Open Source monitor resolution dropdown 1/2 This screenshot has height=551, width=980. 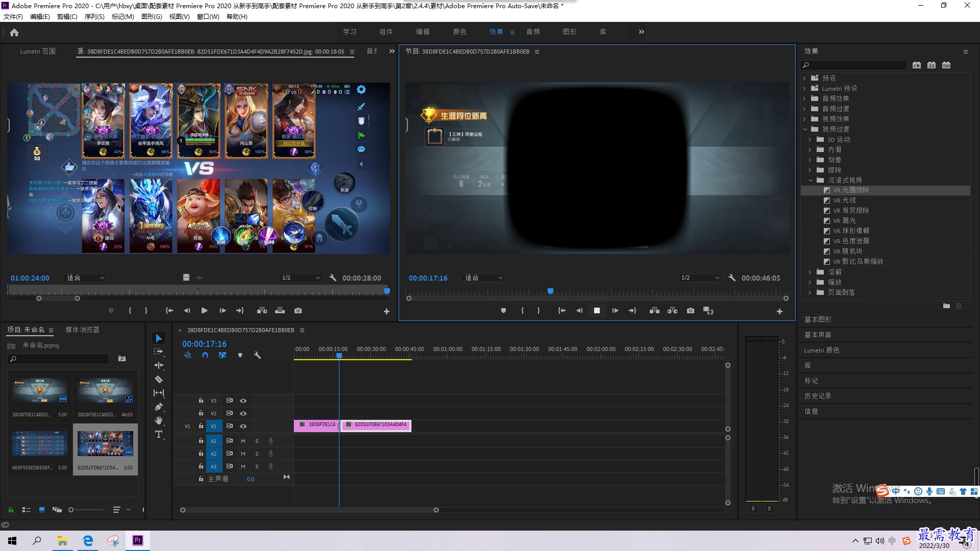[301, 278]
